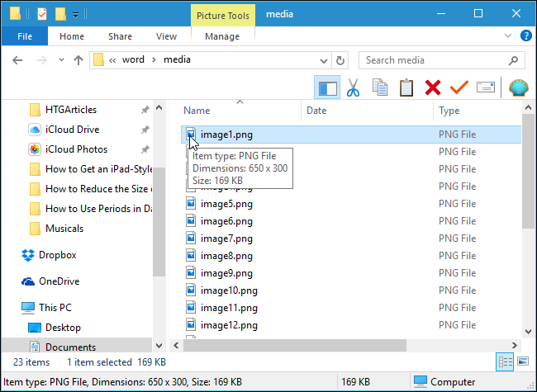The image size is (537, 392).
Task: Switch to Details view icon in status bar
Action: coord(505,361)
